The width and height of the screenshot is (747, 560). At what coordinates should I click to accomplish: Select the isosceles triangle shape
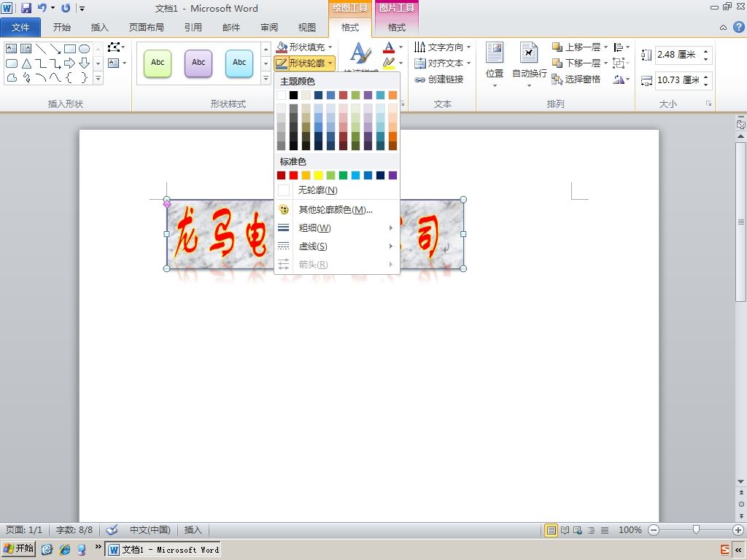coord(26,63)
